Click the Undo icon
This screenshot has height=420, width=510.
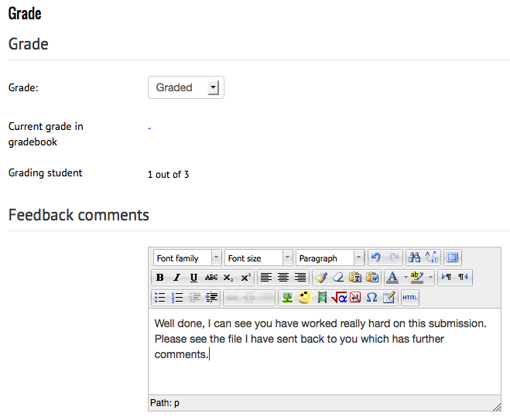click(375, 258)
